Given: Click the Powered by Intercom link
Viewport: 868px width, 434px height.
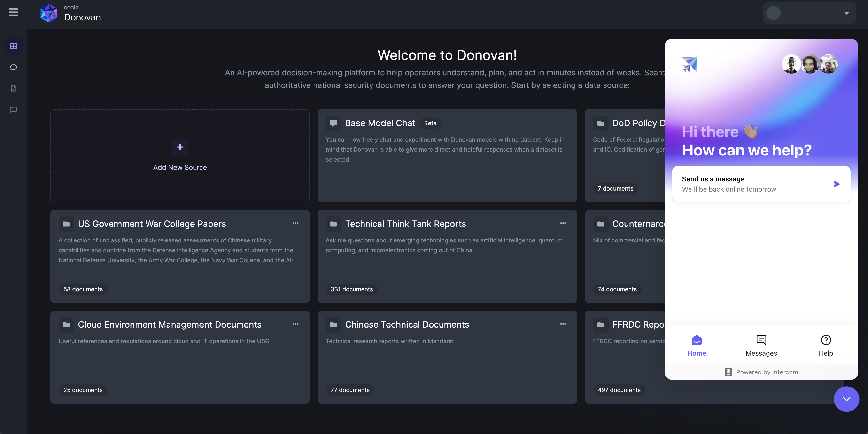Looking at the screenshot, I should point(761,372).
